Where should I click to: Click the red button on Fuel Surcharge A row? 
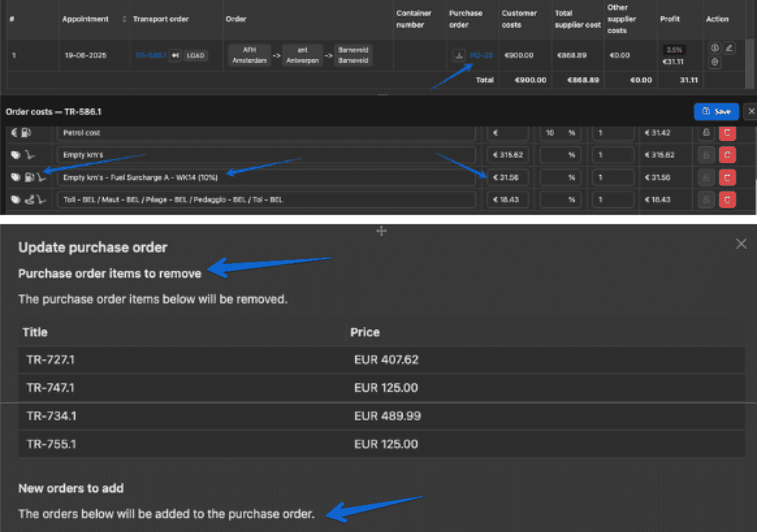point(727,177)
